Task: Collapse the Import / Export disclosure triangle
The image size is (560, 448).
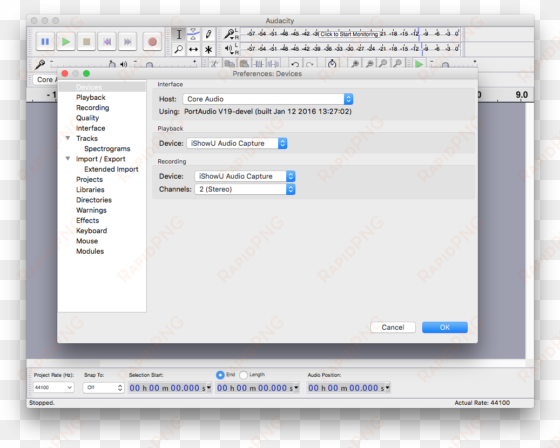Action: pos(68,158)
